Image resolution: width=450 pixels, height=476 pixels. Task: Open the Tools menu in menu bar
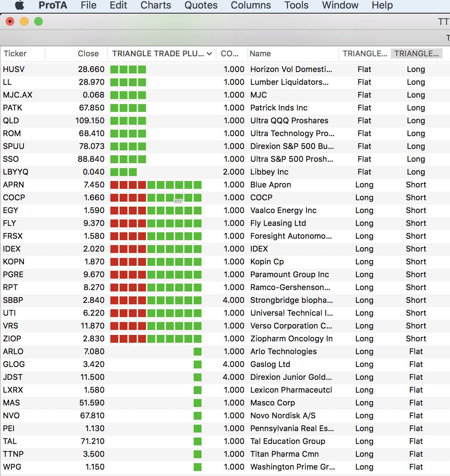(x=296, y=5)
